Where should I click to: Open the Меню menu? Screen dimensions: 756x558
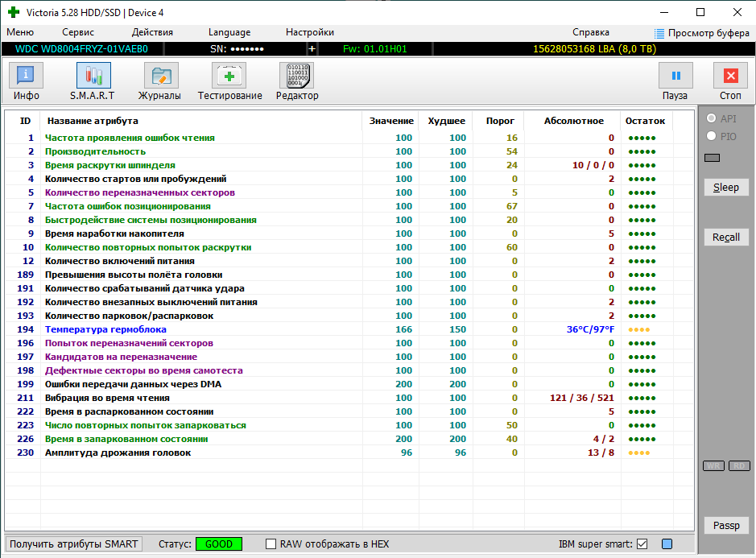tap(20, 32)
